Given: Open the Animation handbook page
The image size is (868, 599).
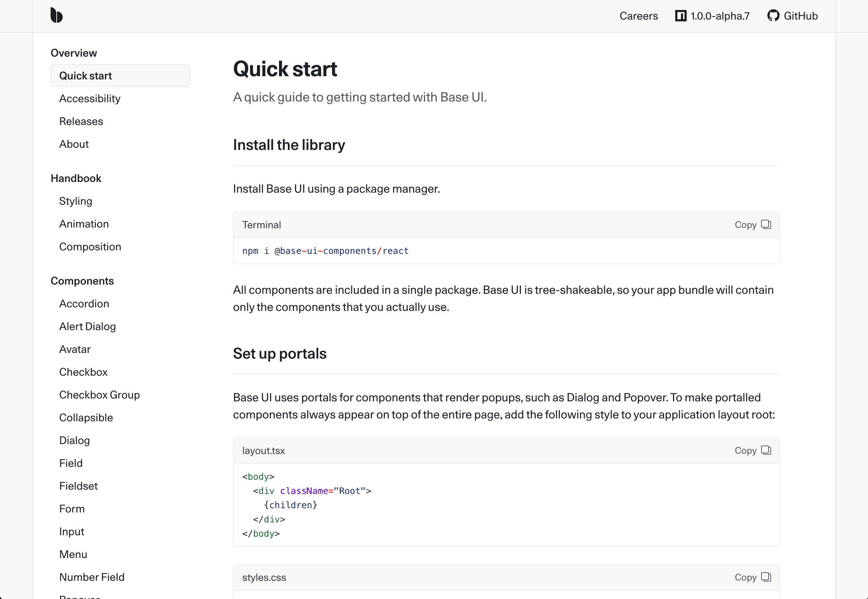Looking at the screenshot, I should click(84, 224).
